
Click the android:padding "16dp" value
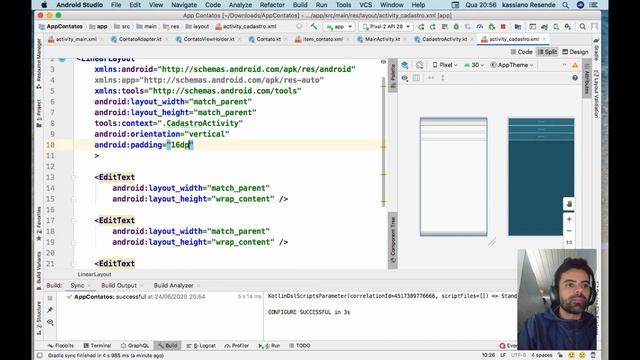[x=180, y=145]
